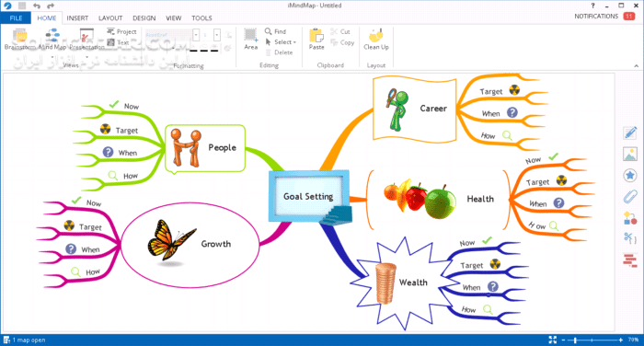Open the TOOLS ribbon tab
This screenshot has width=644, height=346.
[201, 18]
